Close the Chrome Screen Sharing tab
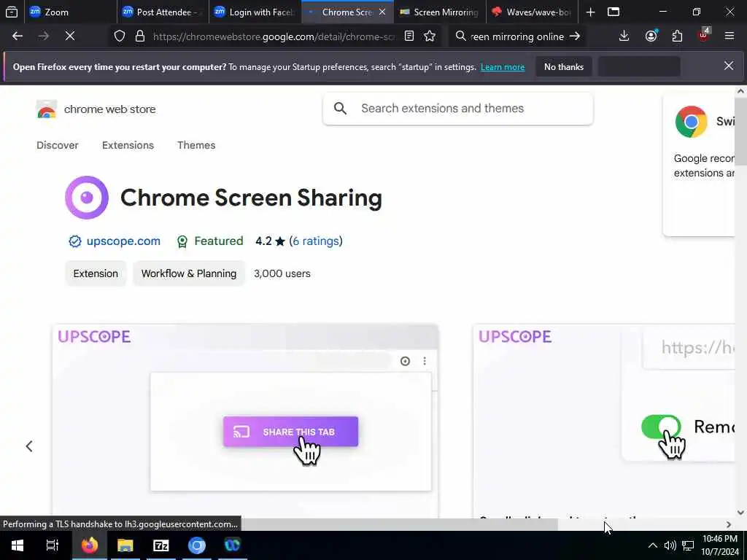The height and width of the screenshot is (560, 747). point(382,12)
